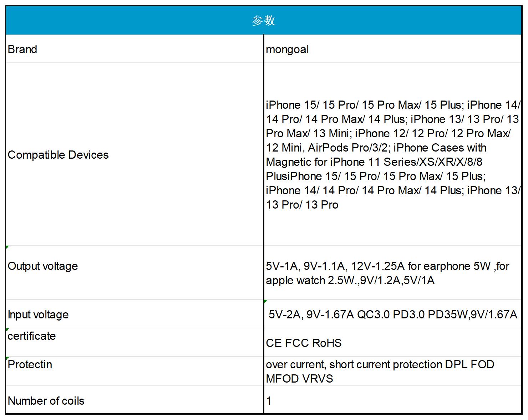The image size is (528, 420).
Task: Select the coil count value cell showing 1
Action: pyautogui.click(x=393, y=400)
